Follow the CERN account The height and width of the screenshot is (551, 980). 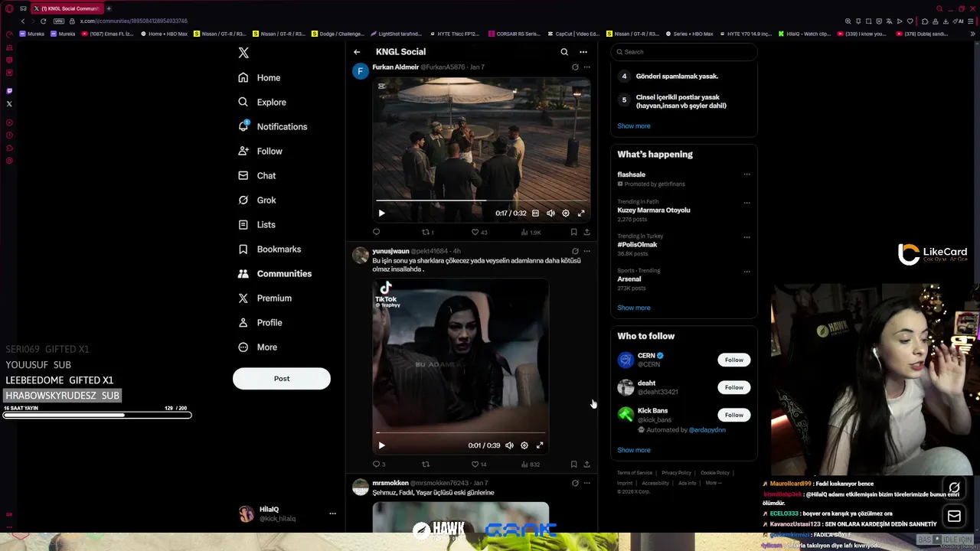tap(733, 360)
